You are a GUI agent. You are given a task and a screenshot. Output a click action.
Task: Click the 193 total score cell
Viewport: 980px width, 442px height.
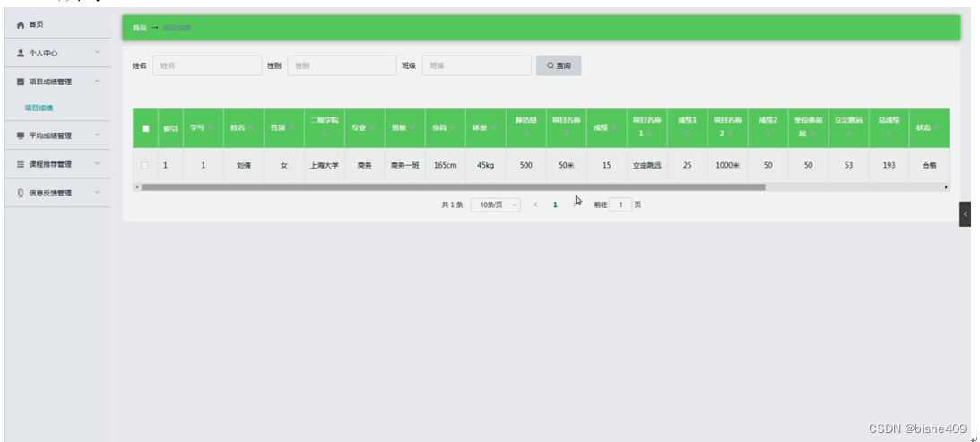pos(889,166)
